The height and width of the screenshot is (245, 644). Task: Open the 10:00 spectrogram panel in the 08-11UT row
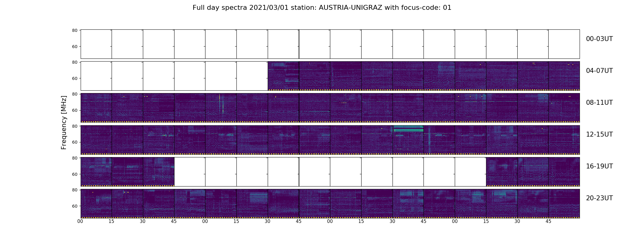(346, 108)
